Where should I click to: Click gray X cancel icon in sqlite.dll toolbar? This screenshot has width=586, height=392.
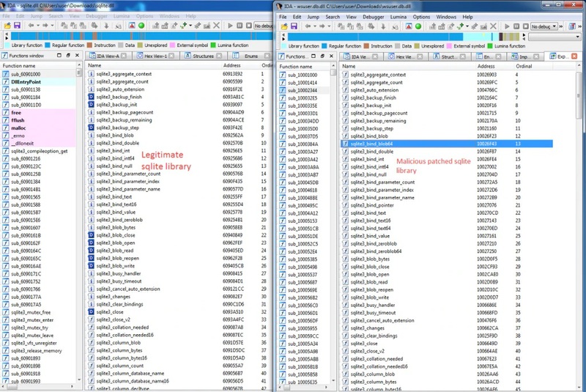[216, 26]
